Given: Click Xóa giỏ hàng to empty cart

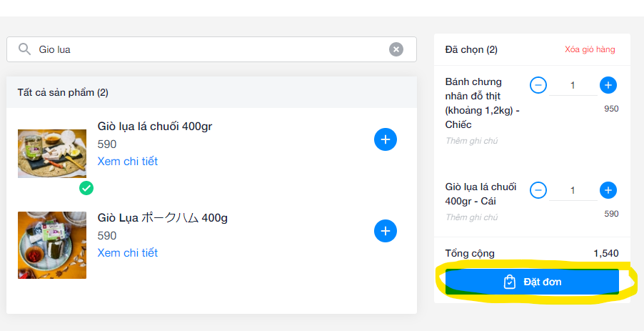Looking at the screenshot, I should (590, 50).
